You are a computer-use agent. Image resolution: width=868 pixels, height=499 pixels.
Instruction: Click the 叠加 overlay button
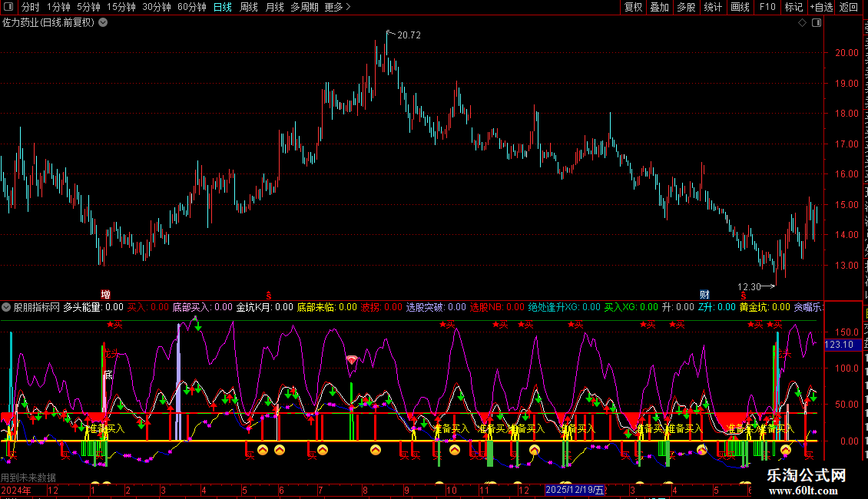[659, 7]
